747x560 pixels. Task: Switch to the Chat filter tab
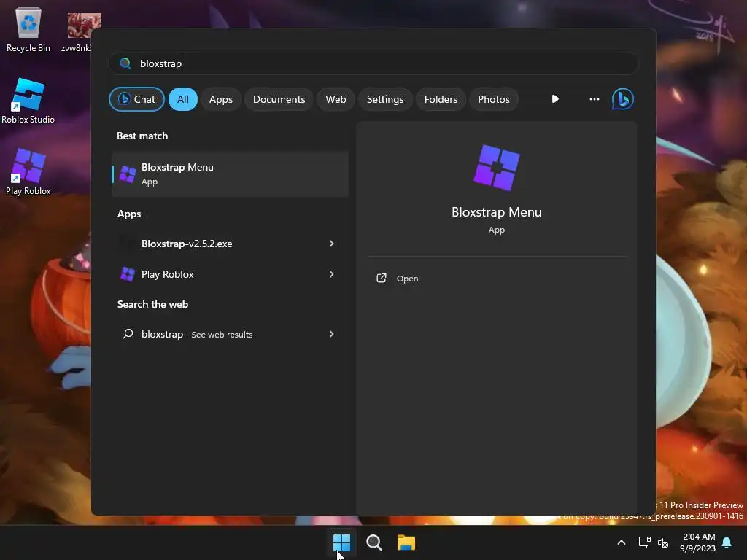click(x=136, y=99)
